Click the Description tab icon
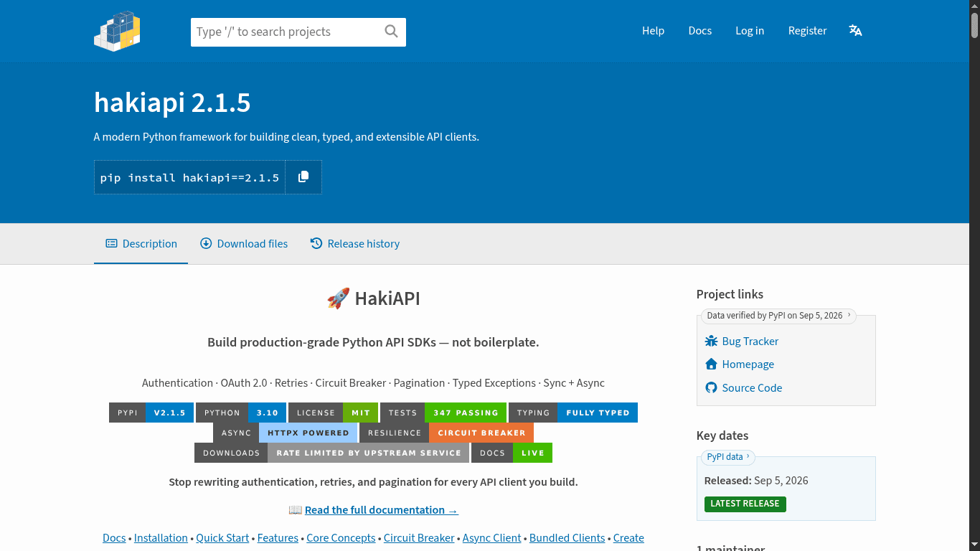 111,244
